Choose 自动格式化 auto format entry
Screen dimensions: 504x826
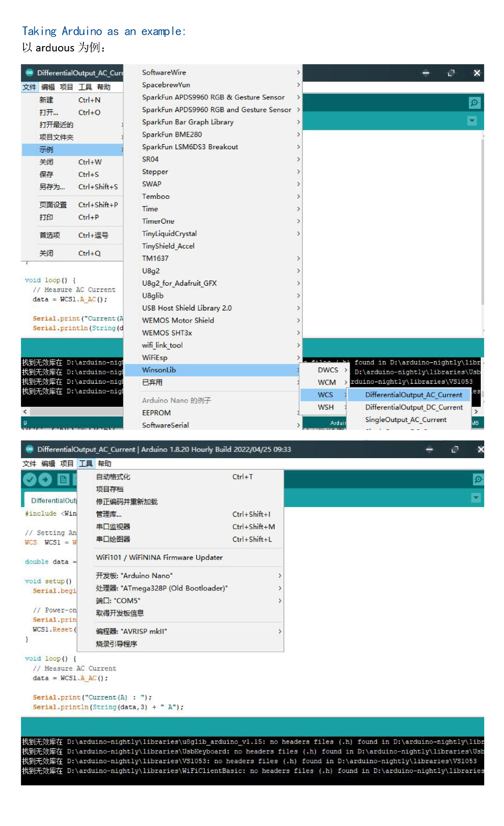[x=180, y=477]
